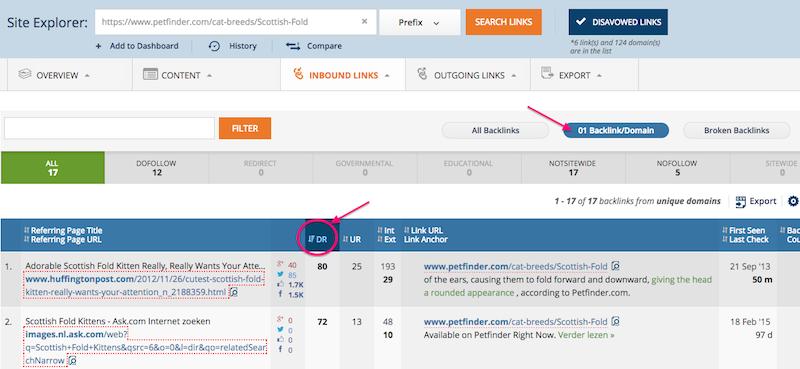Click the magnifier icon after ask.com URL
The height and width of the screenshot is (369, 800).
coord(72,361)
